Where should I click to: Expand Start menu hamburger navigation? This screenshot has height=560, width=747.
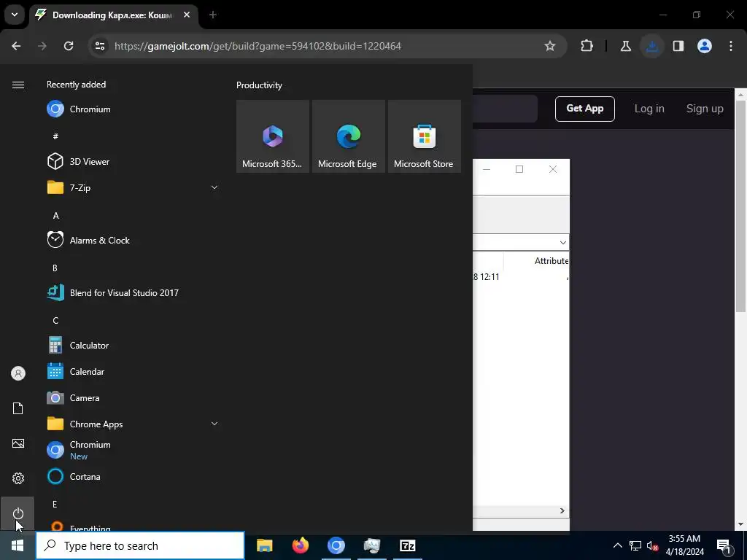click(x=18, y=85)
